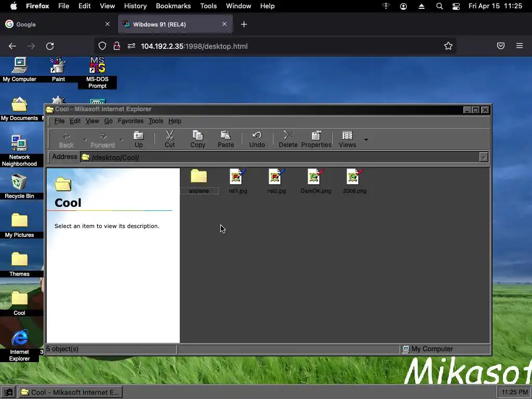This screenshot has height=399, width=532.
Task: Select Cool folder on the desktop
Action: (19, 303)
